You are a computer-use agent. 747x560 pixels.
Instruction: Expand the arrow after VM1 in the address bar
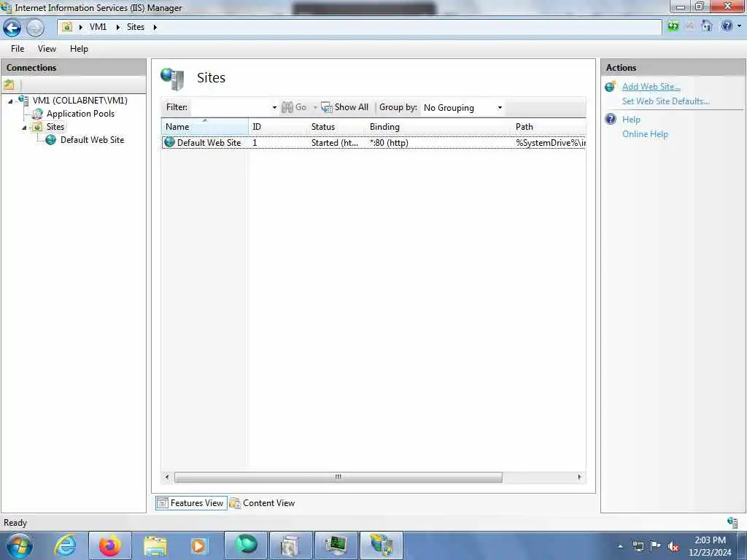[x=117, y=27]
